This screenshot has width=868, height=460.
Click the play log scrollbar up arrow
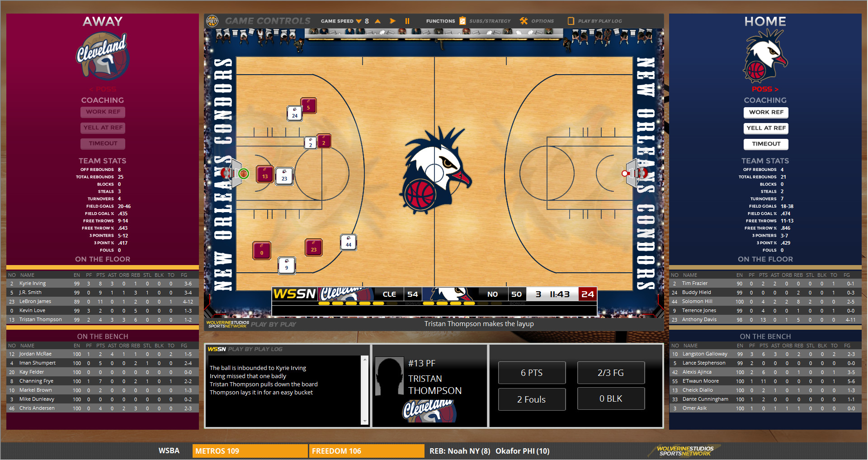(x=365, y=360)
